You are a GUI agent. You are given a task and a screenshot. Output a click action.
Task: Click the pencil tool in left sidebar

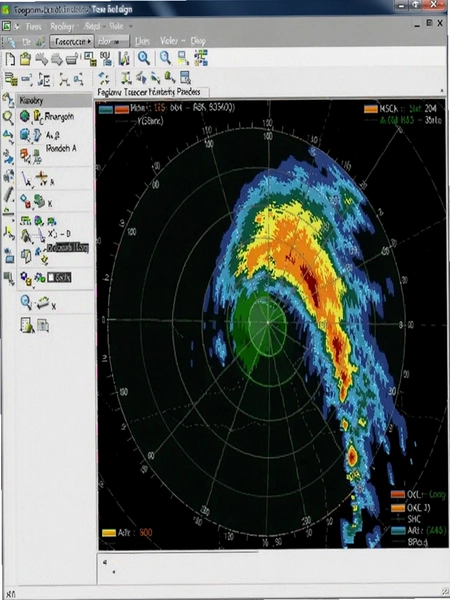coord(8,194)
